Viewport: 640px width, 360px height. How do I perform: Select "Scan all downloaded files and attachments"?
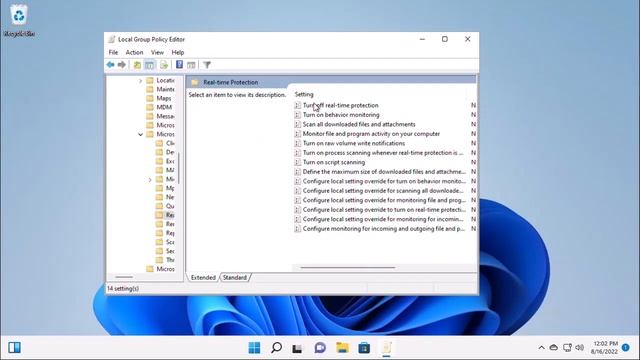[x=359, y=124]
